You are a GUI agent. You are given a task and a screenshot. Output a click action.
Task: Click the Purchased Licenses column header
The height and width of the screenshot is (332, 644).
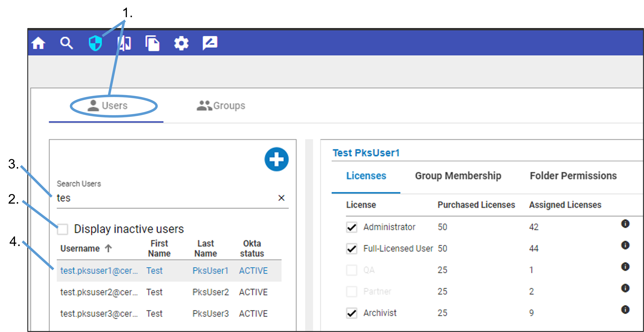(x=476, y=205)
